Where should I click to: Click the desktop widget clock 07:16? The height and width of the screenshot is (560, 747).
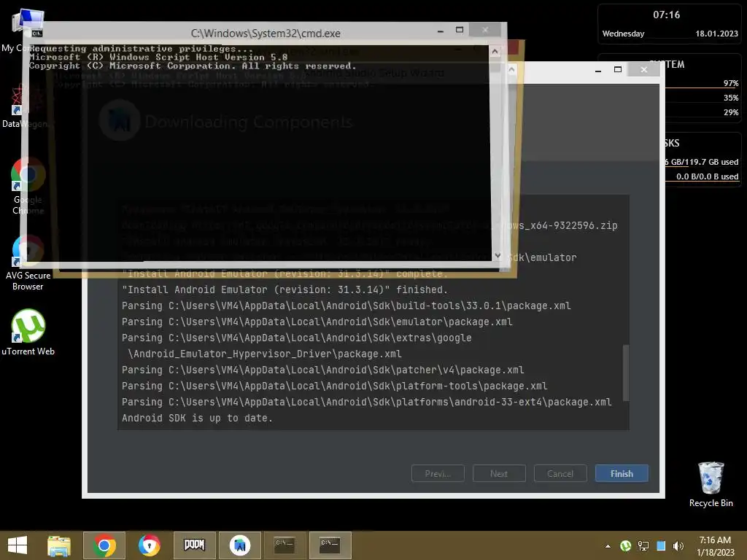pos(666,15)
